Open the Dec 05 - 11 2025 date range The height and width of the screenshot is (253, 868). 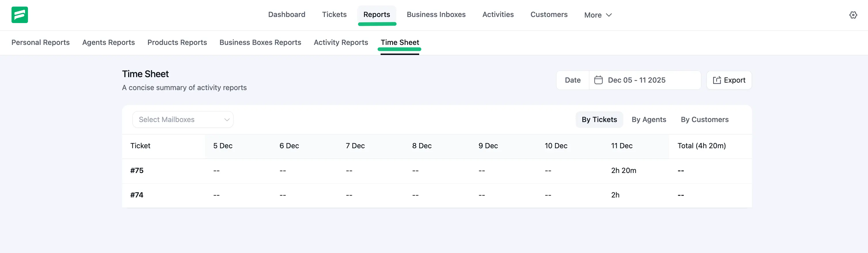tap(636, 80)
